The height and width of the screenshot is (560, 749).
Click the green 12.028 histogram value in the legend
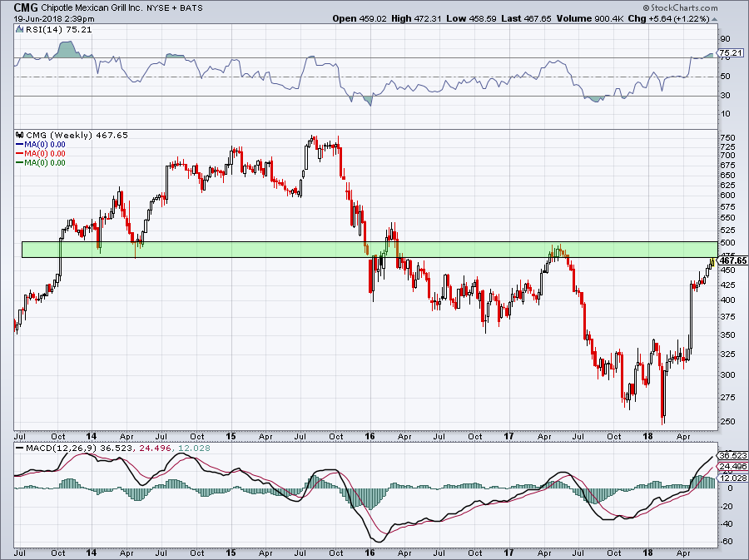tap(193, 448)
